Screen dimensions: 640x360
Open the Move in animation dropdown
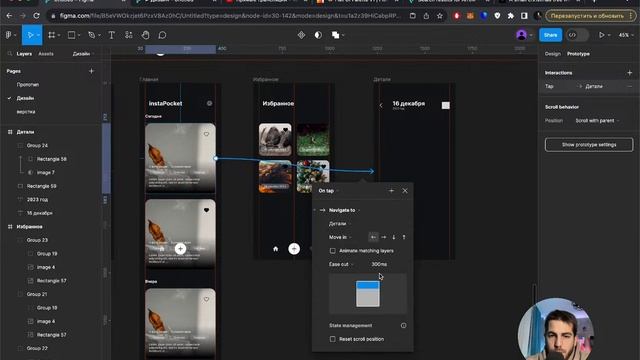(340, 237)
